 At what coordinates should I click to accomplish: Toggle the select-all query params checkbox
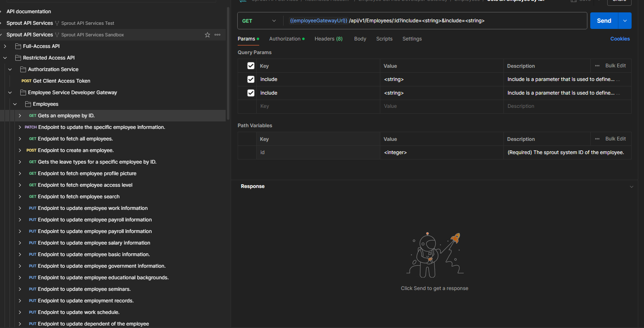coord(251,66)
